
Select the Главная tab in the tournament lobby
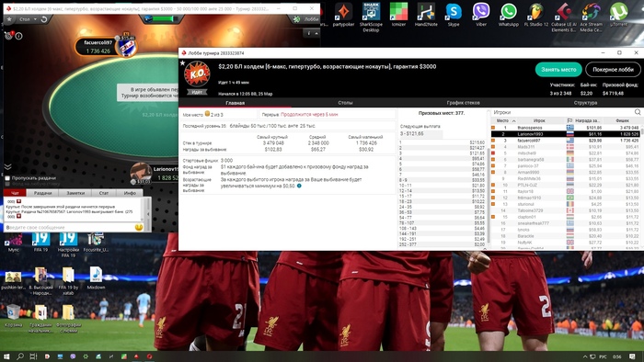point(235,103)
